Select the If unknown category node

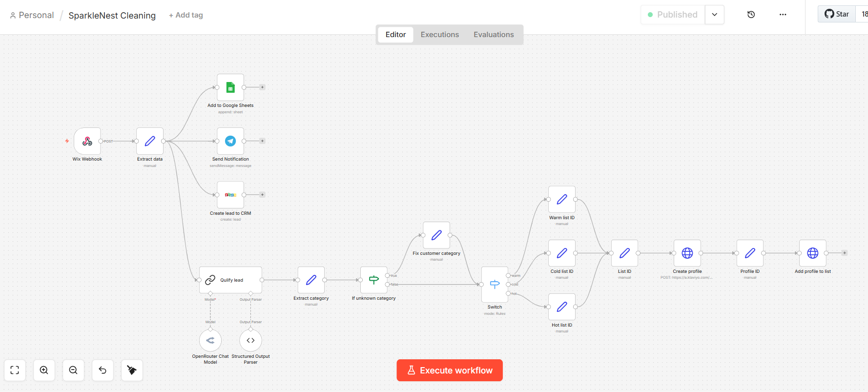tap(374, 280)
